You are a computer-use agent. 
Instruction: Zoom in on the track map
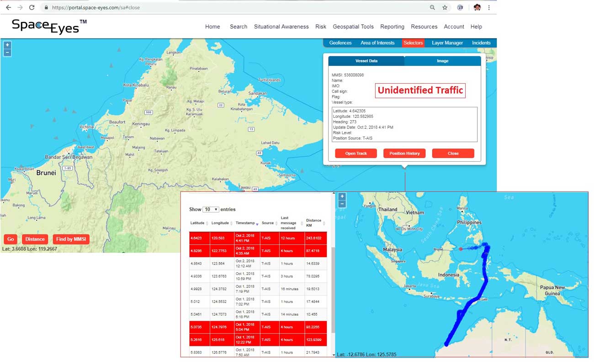click(x=342, y=196)
